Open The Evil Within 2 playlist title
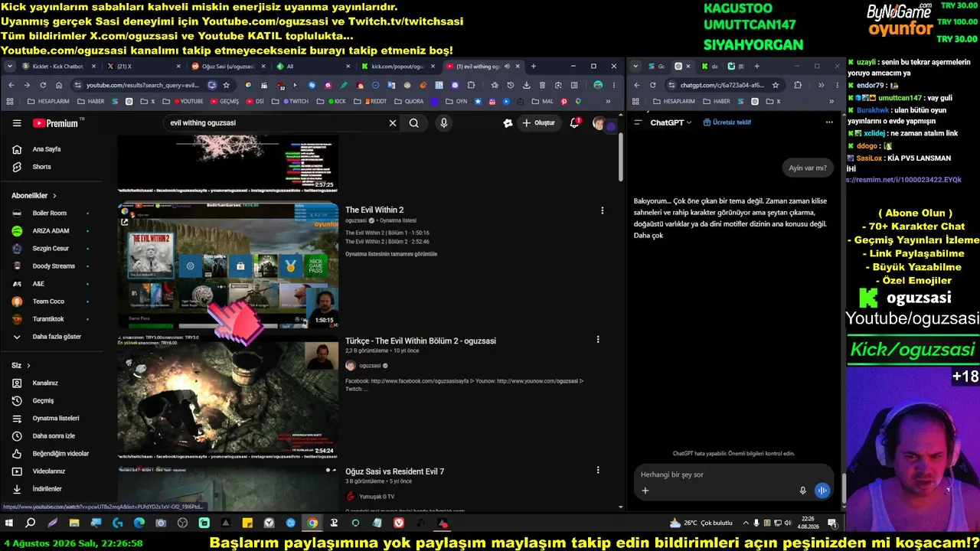The image size is (980, 551). point(374,210)
